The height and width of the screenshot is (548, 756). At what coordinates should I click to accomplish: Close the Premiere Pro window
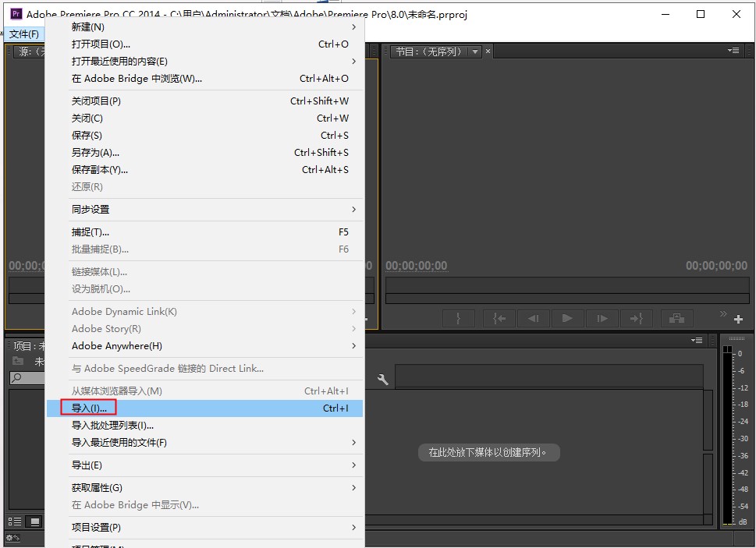tap(736, 14)
